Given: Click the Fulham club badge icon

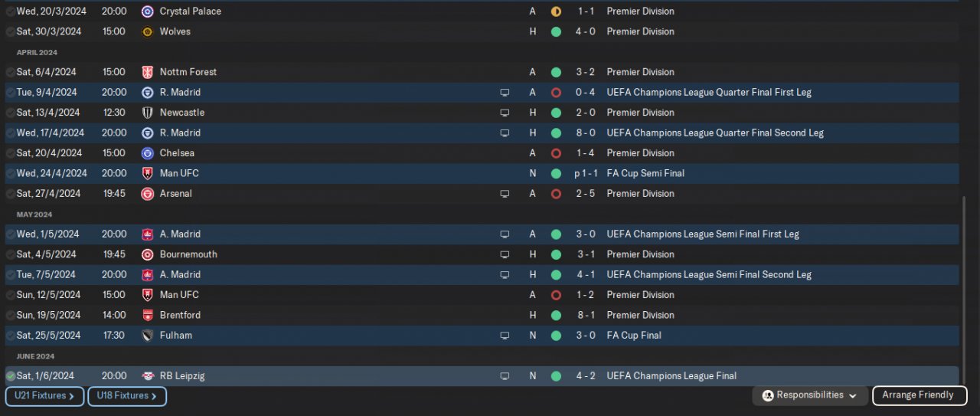Looking at the screenshot, I should pos(148,336).
